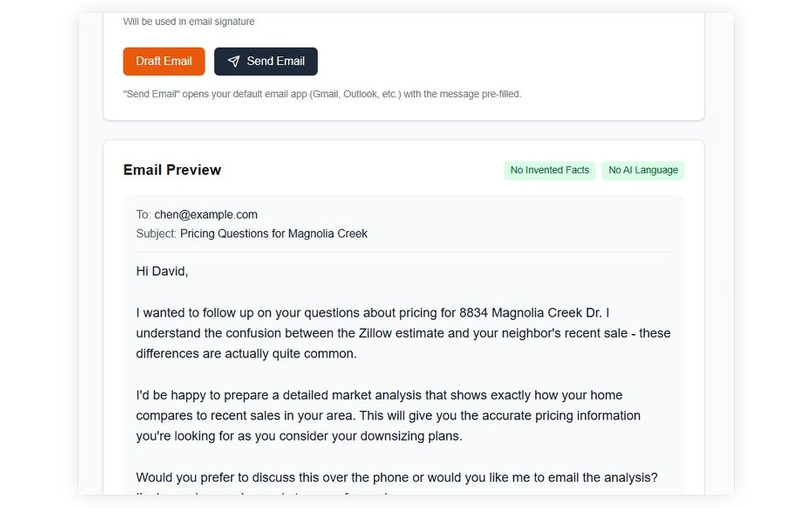Viewport: 812px width, 508px height.
Task: Click the note about default email app
Action: [x=322, y=94]
